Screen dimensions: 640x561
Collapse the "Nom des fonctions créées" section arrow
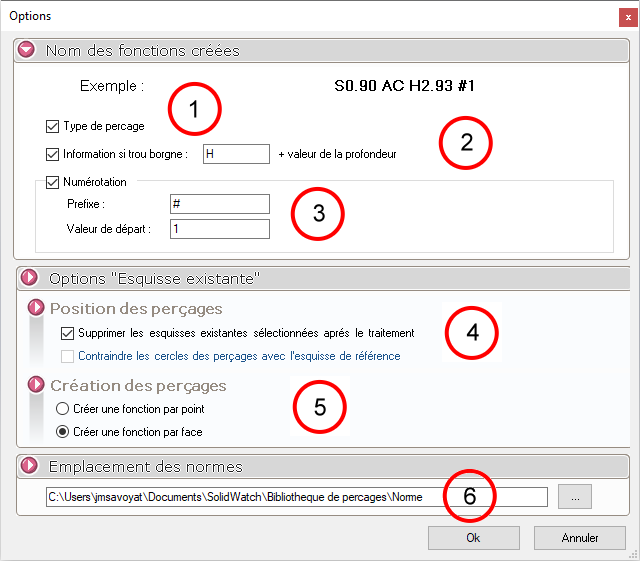point(27,50)
